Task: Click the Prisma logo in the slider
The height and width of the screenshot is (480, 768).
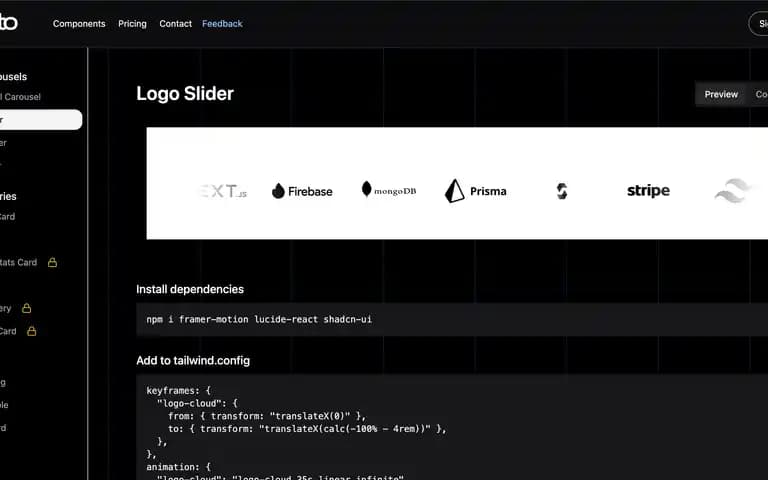Action: 476,191
